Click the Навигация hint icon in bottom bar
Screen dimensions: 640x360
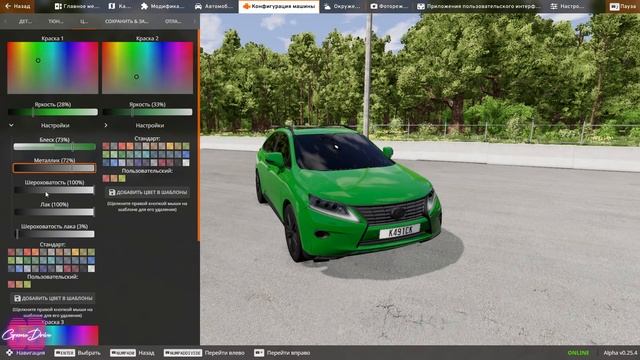[10, 353]
